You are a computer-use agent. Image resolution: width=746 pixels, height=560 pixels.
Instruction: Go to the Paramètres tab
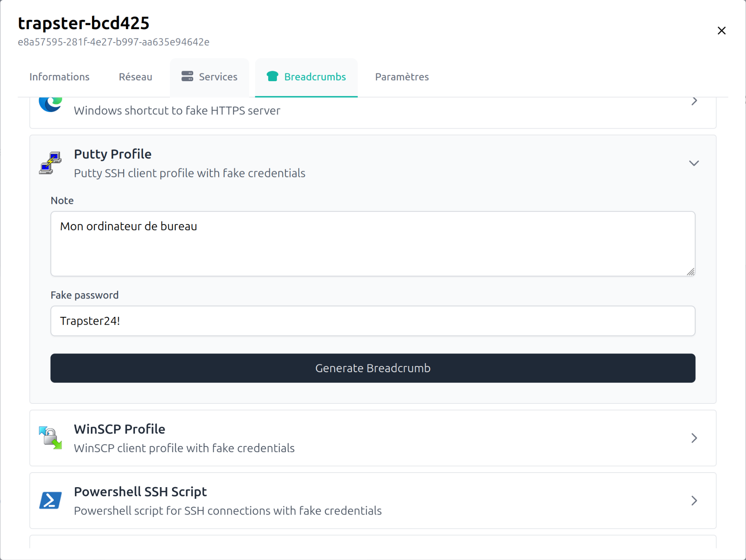click(402, 77)
